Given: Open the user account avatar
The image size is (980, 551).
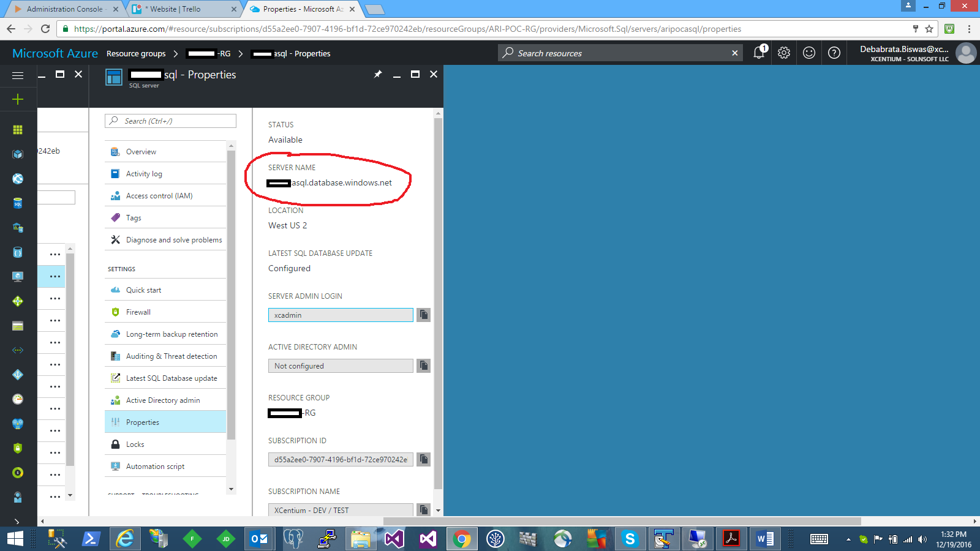Looking at the screenshot, I should 966,53.
